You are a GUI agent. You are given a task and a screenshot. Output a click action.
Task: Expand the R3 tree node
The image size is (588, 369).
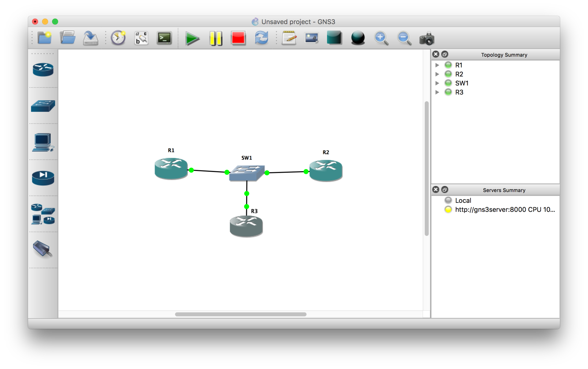(437, 92)
